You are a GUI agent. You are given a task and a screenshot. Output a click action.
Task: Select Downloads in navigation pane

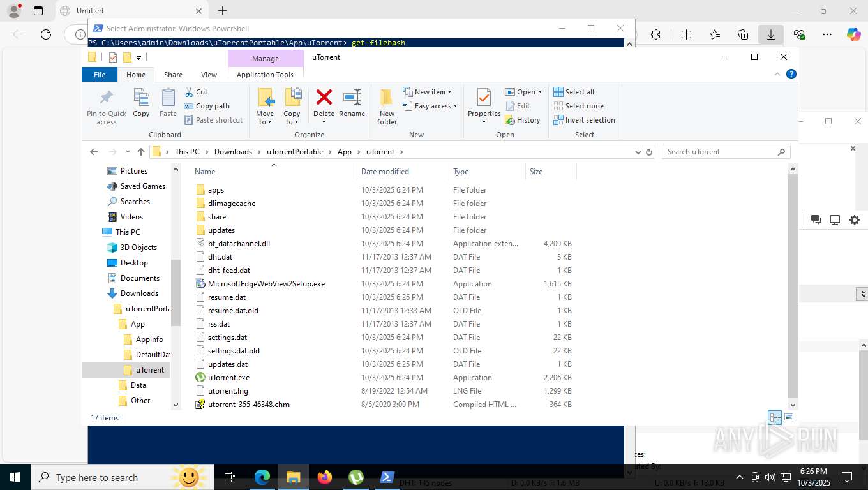(x=139, y=293)
